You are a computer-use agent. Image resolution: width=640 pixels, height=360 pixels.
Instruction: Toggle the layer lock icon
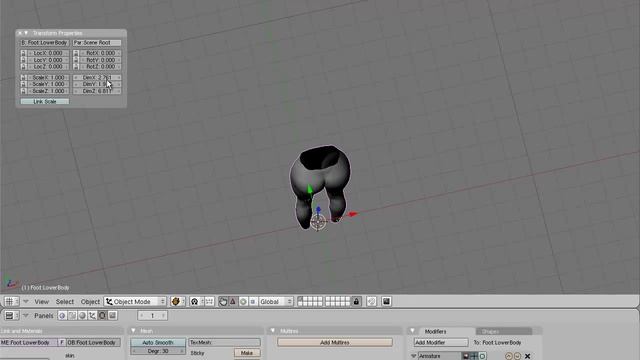click(x=356, y=302)
